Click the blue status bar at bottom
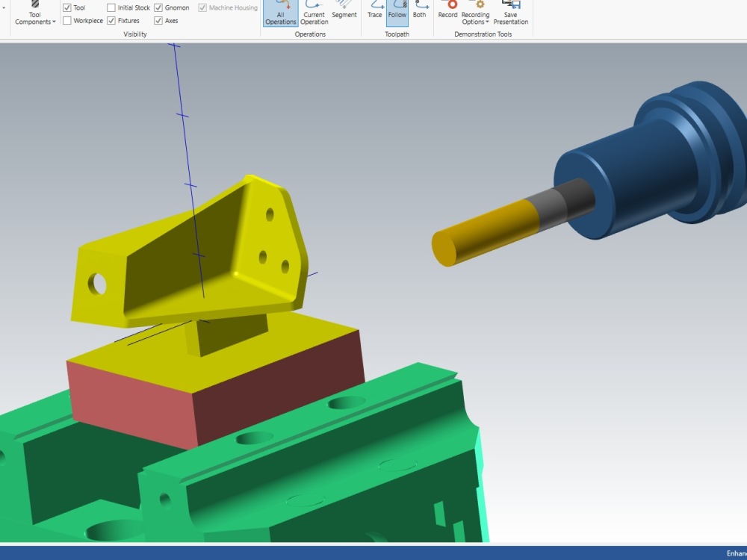 click(373, 553)
